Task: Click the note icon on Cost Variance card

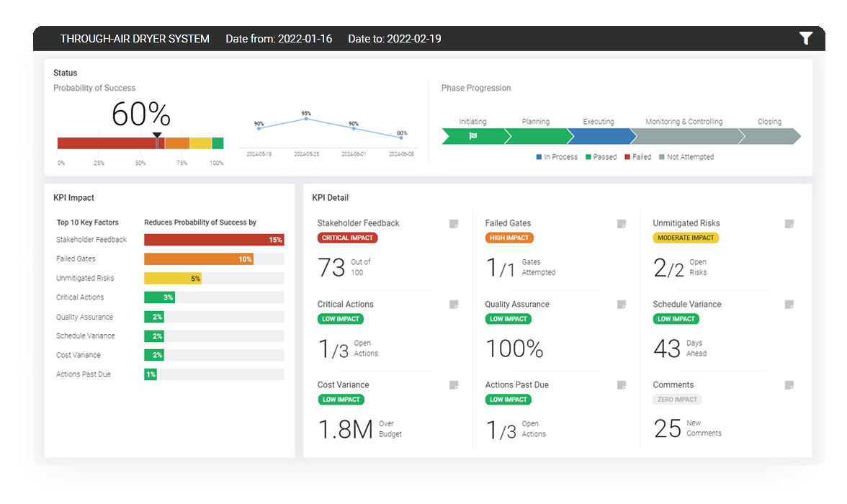Action: click(x=454, y=385)
